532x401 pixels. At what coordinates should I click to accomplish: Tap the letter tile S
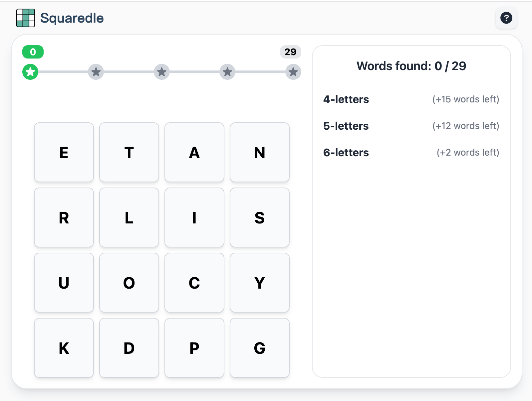tap(259, 218)
